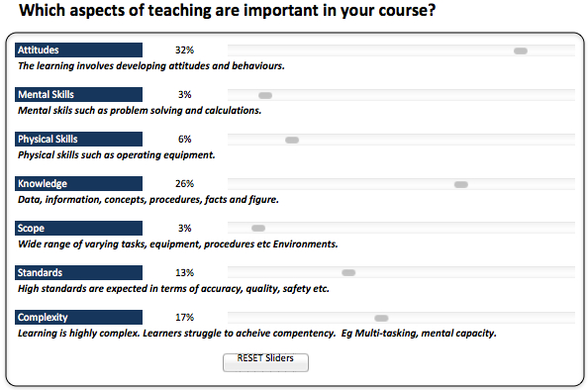Click the 13% Standards percentage value
This screenshot has width=588, height=390.
tap(184, 272)
